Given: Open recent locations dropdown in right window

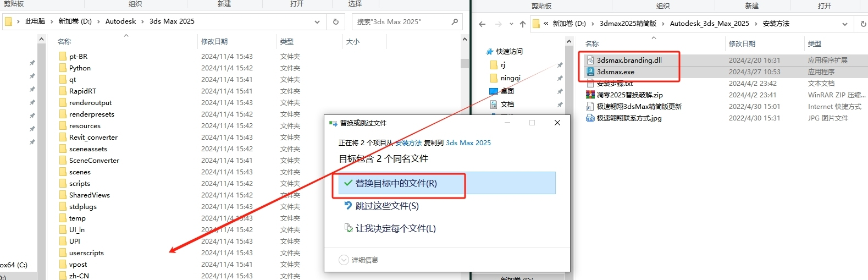Looking at the screenshot, I should (511, 24).
